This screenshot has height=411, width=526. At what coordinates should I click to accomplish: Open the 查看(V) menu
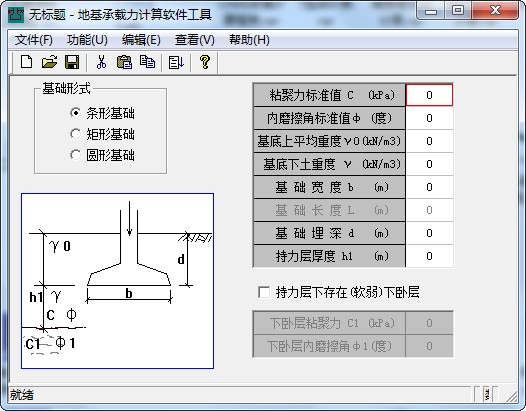coord(195,40)
